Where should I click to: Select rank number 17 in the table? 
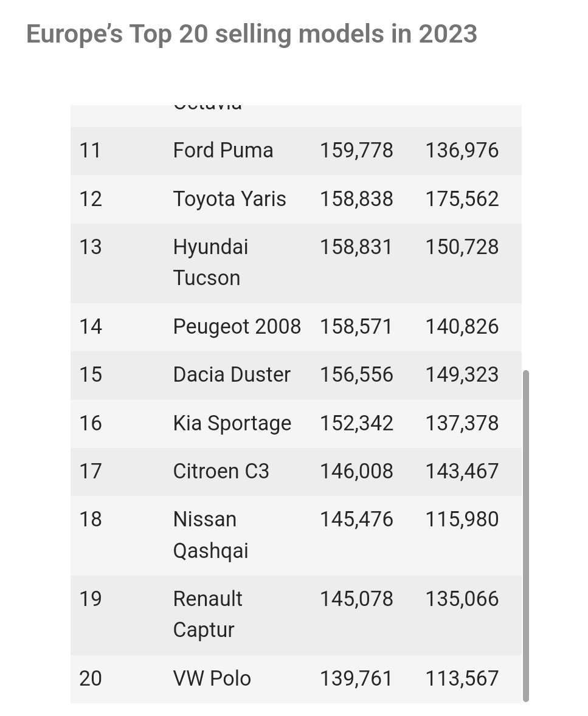[x=91, y=471]
